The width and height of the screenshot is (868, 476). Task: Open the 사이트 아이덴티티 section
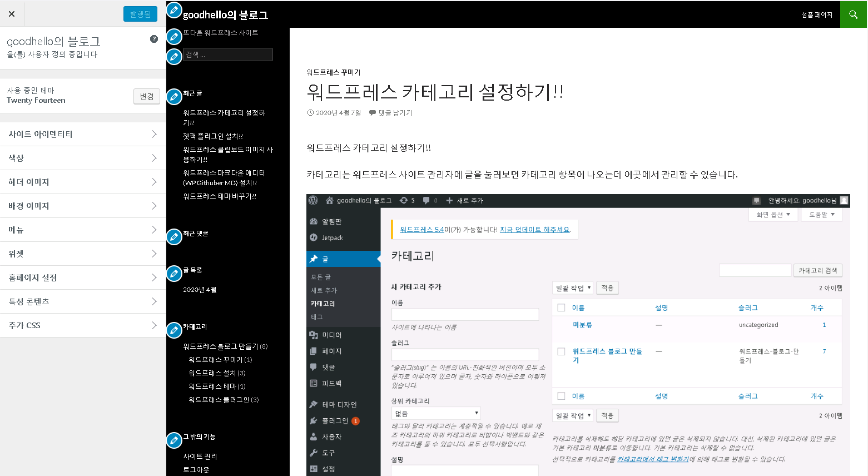(x=83, y=134)
